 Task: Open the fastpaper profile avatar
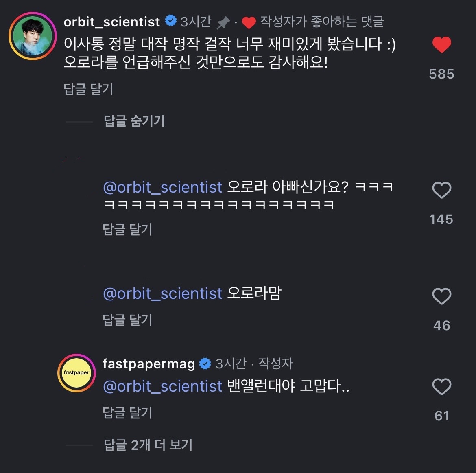tap(76, 372)
